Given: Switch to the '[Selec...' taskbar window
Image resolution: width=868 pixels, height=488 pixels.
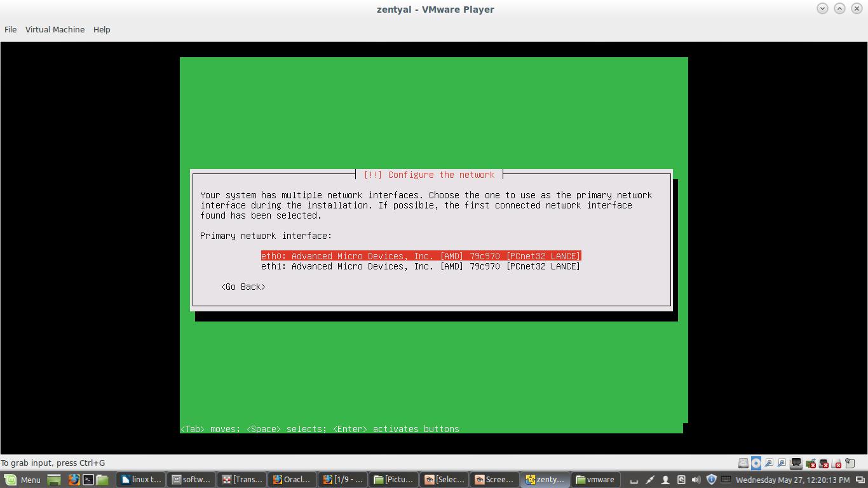Looking at the screenshot, I should point(444,480).
